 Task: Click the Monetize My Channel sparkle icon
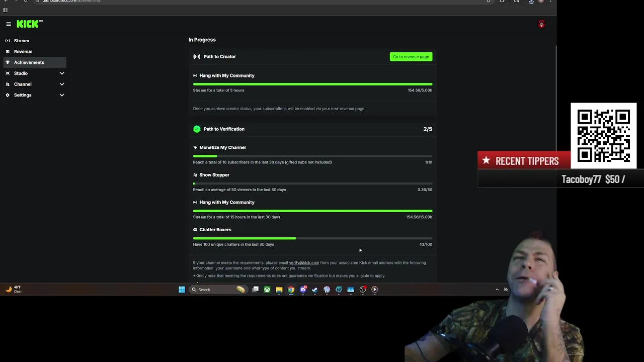pyautogui.click(x=195, y=148)
